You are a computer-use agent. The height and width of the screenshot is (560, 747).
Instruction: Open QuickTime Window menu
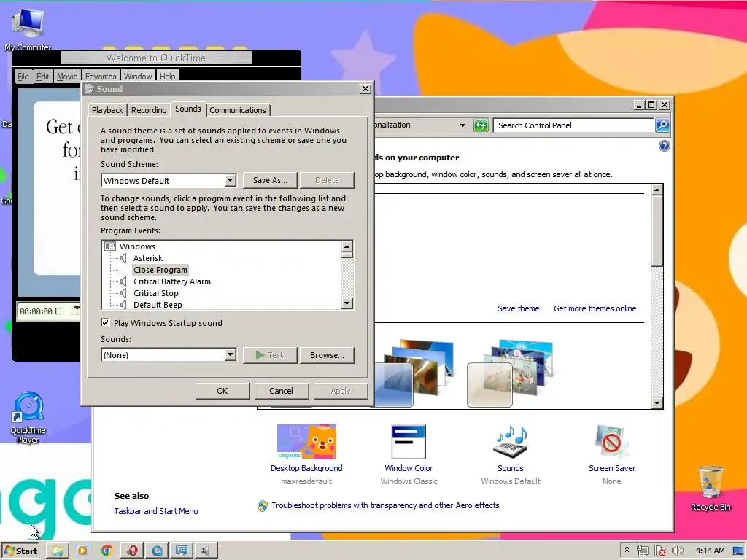click(138, 76)
